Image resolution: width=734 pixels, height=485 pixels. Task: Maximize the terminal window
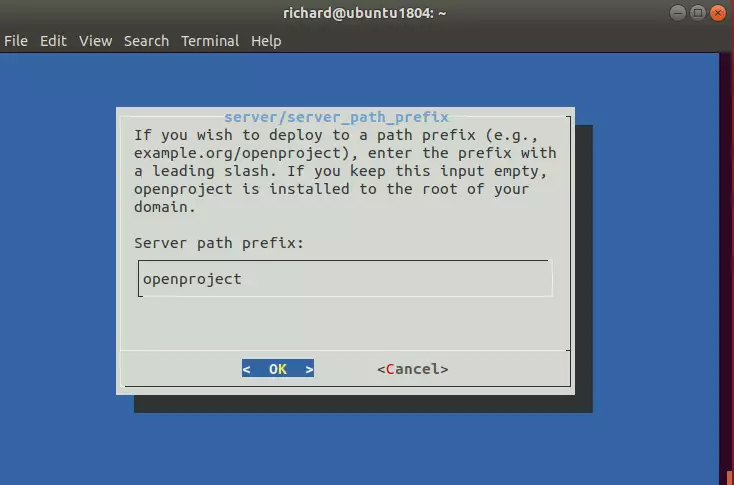(697, 13)
